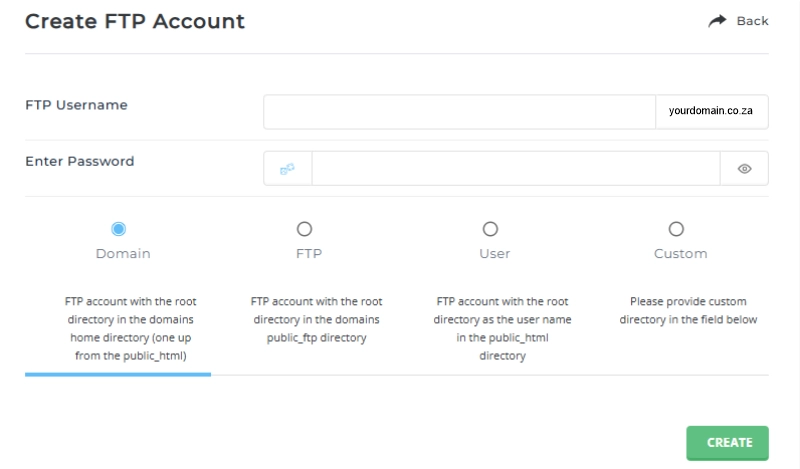Viewport: 800px width, 469px height.
Task: Click the random password generator dice icon
Action: point(287,169)
